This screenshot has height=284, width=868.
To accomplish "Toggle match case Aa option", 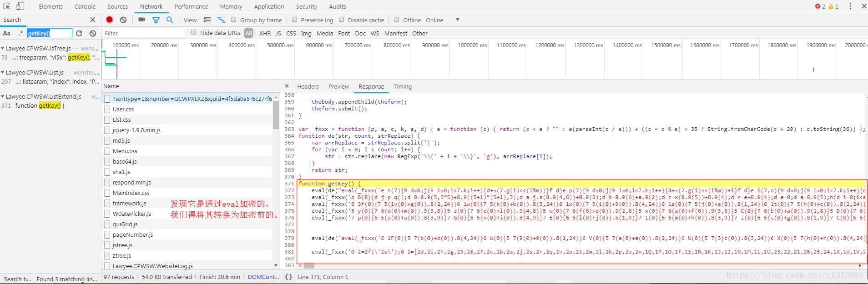I will (x=7, y=33).
